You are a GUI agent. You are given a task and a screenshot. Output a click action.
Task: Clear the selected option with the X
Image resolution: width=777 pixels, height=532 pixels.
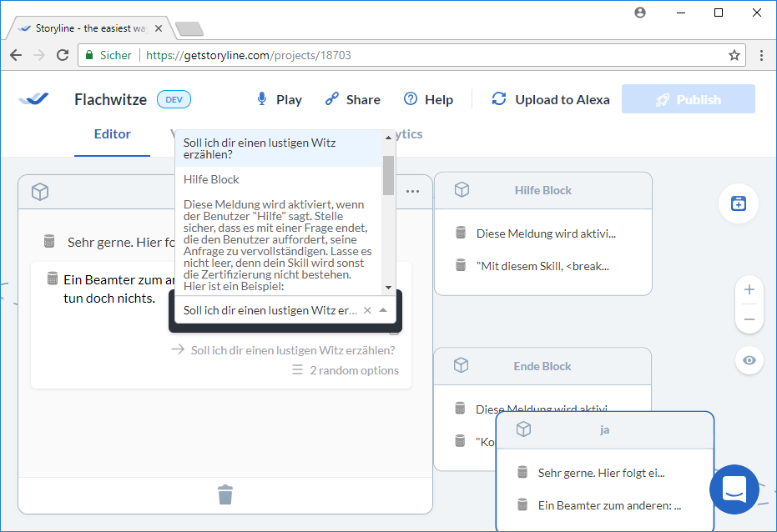[366, 310]
